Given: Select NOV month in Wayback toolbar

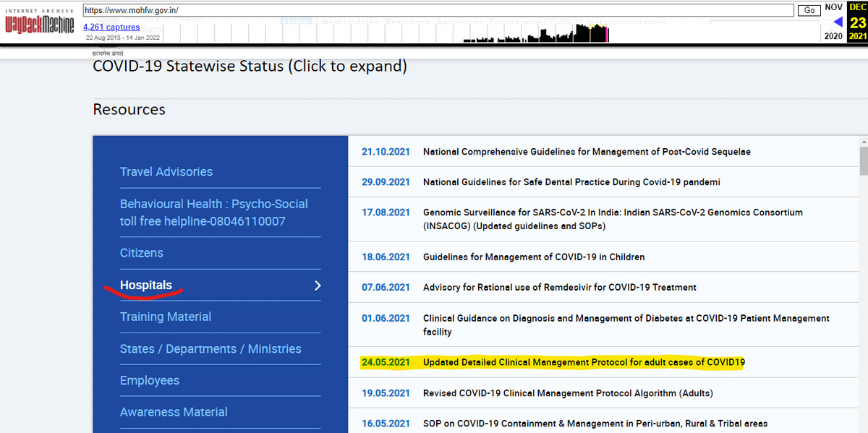Looking at the screenshot, I should pyautogui.click(x=833, y=7).
